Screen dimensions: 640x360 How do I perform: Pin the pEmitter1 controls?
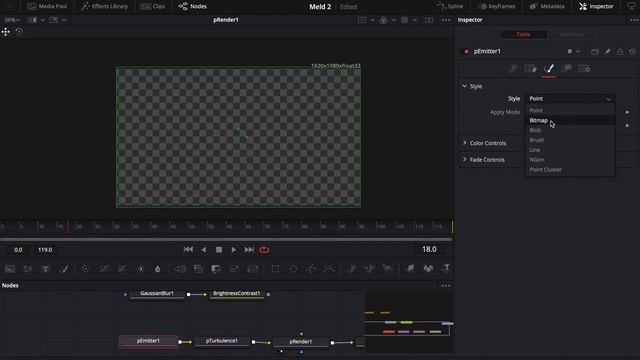[607, 51]
